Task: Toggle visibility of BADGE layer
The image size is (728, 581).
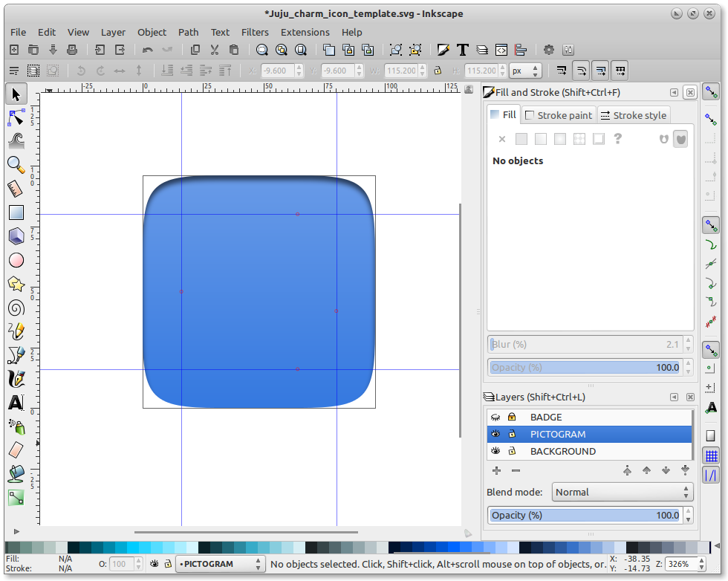Action: pyautogui.click(x=495, y=418)
